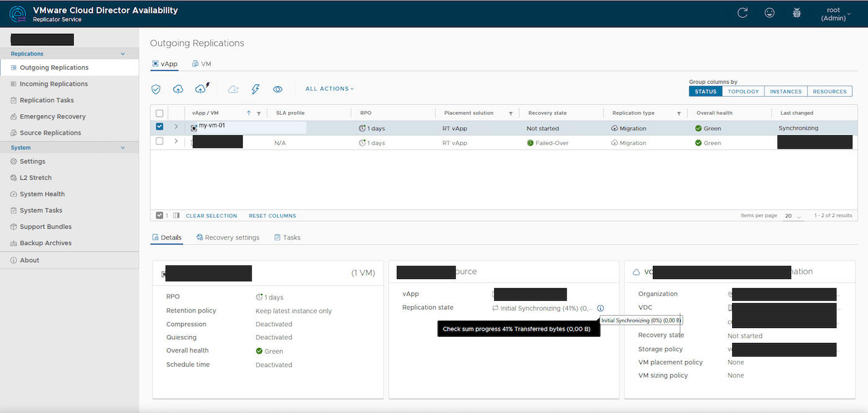The image size is (868, 413).
Task: Click the Support Bundles icon in sidebar
Action: click(x=14, y=226)
